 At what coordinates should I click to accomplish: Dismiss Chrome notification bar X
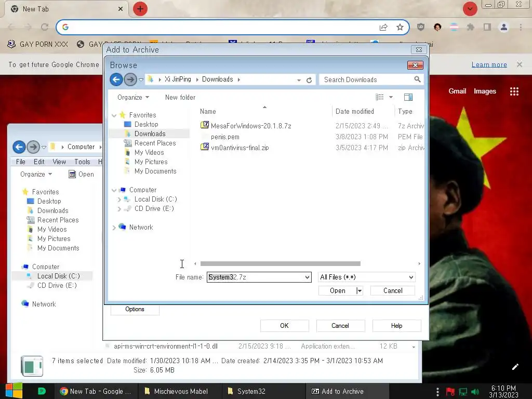pos(520,64)
